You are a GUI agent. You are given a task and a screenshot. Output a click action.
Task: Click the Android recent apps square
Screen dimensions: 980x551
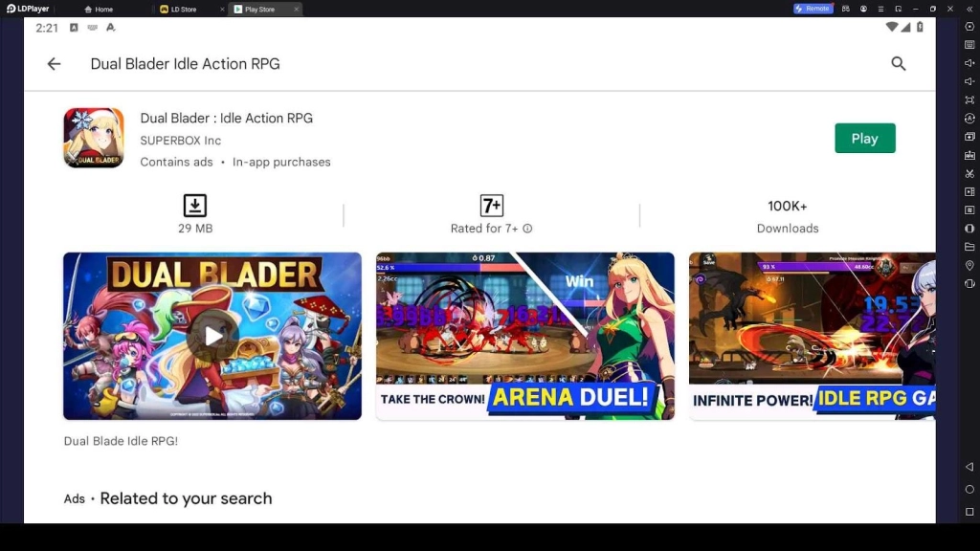(969, 512)
